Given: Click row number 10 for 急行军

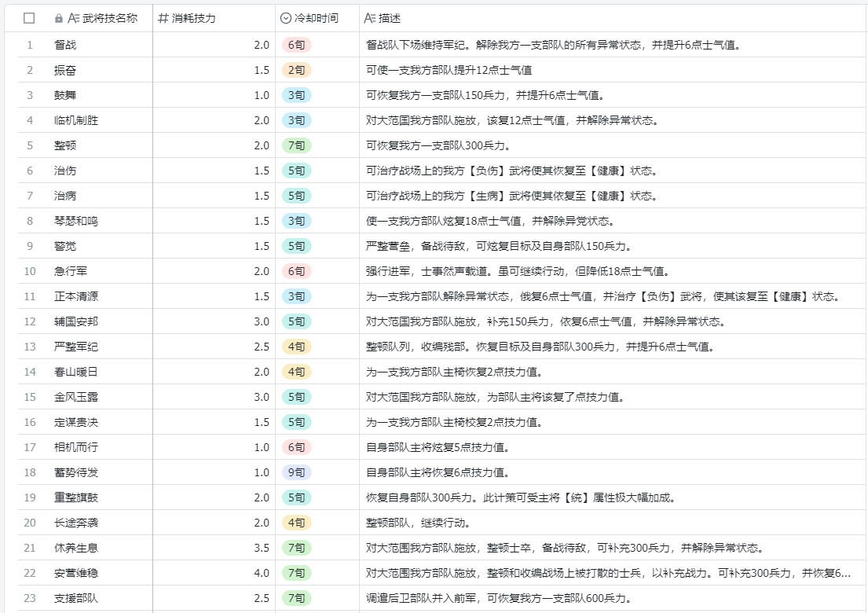Looking at the screenshot, I should (x=30, y=271).
